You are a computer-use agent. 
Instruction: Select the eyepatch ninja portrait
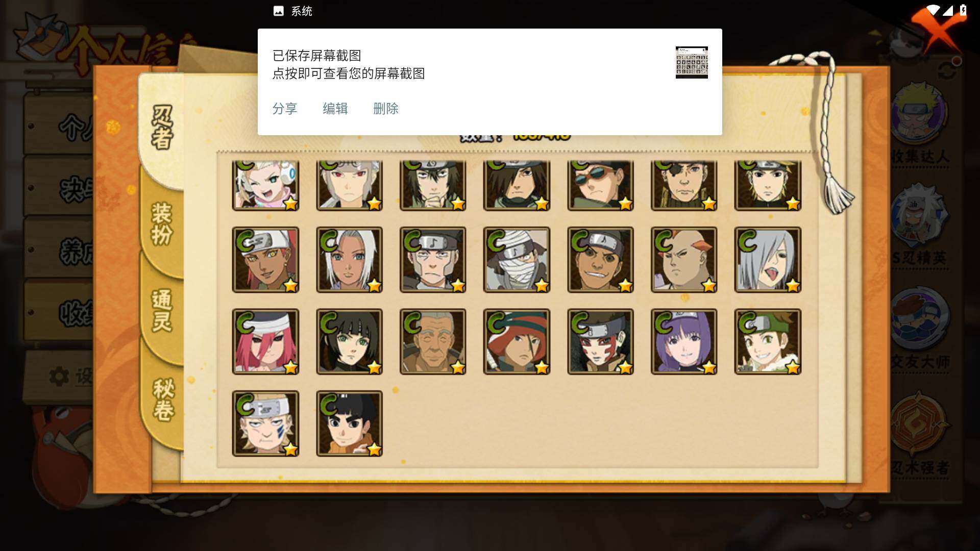click(x=684, y=185)
